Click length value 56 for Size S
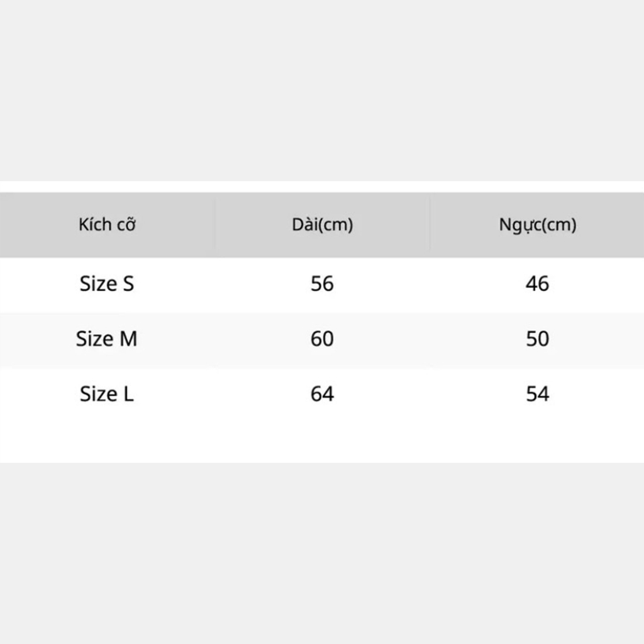The image size is (644, 644). [x=322, y=284]
